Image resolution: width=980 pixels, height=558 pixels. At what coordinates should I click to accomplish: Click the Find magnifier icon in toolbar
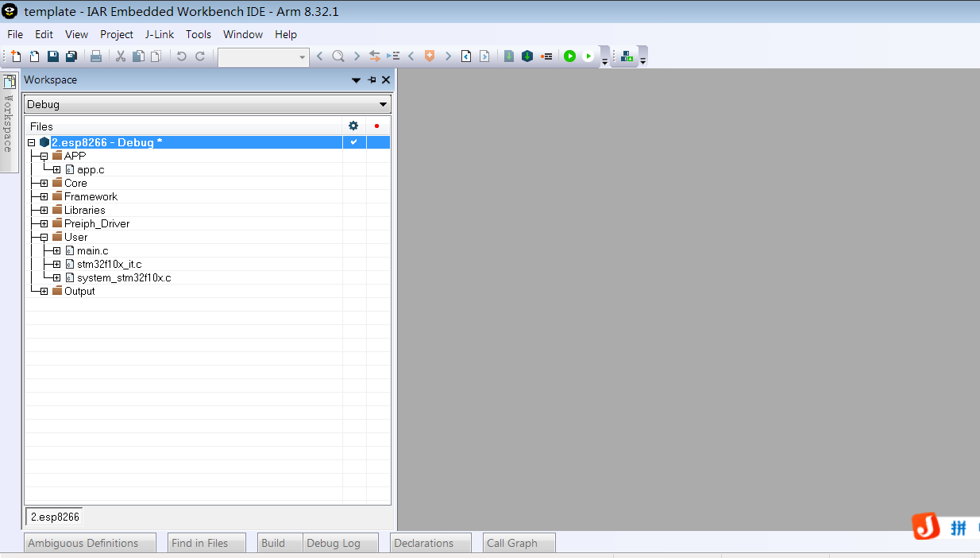338,56
